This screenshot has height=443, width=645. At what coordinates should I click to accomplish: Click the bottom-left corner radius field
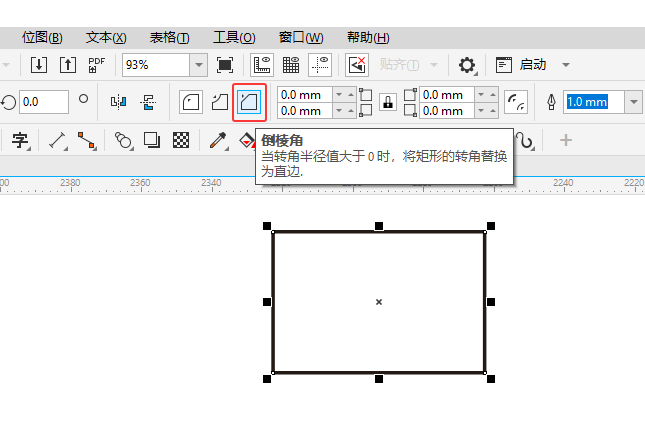[x=305, y=111]
